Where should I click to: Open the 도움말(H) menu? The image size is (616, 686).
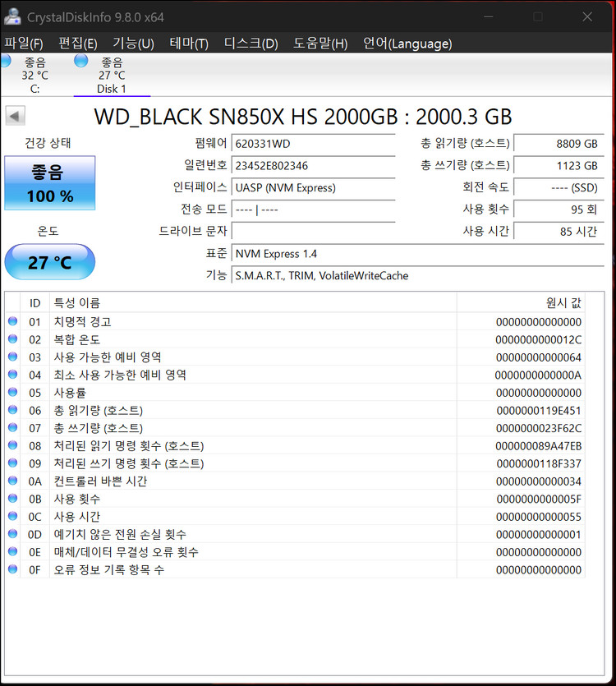pos(320,43)
